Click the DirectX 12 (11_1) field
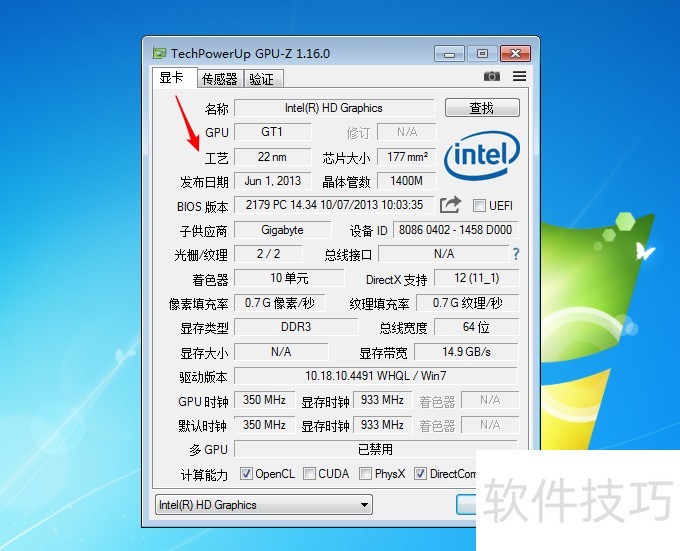Image resolution: width=680 pixels, height=551 pixels. tap(477, 278)
